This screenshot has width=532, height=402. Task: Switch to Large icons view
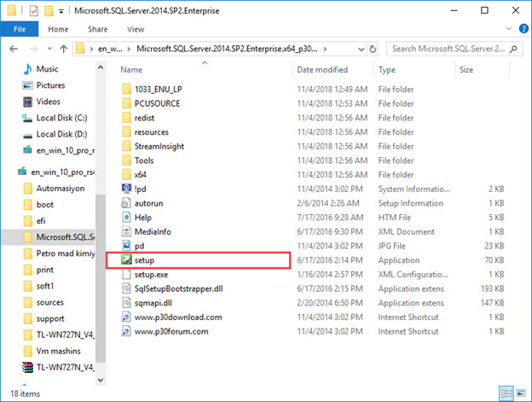tap(521, 393)
